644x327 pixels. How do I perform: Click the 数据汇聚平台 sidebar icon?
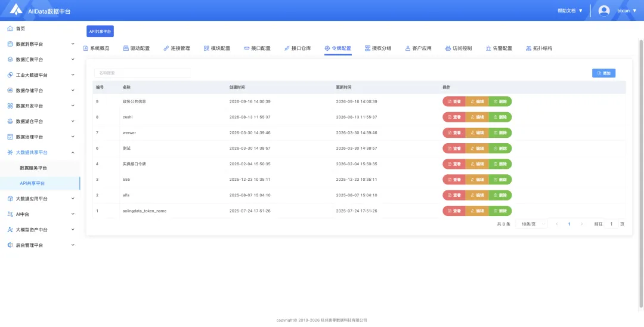pos(10,60)
